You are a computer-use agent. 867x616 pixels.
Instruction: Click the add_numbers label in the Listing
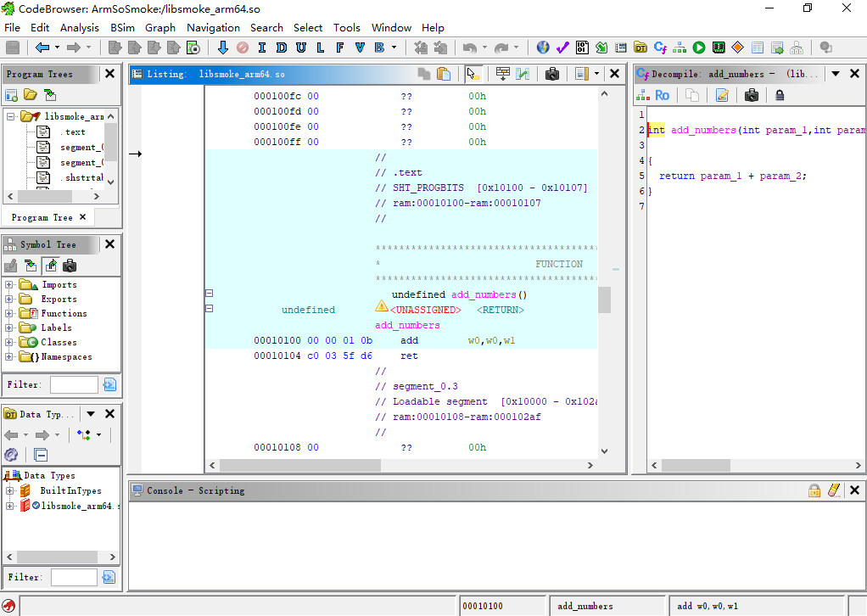[x=407, y=325]
